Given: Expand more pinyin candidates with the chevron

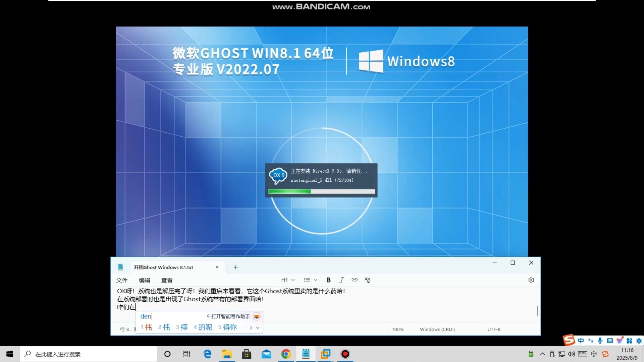Looking at the screenshot, I should [258, 328].
